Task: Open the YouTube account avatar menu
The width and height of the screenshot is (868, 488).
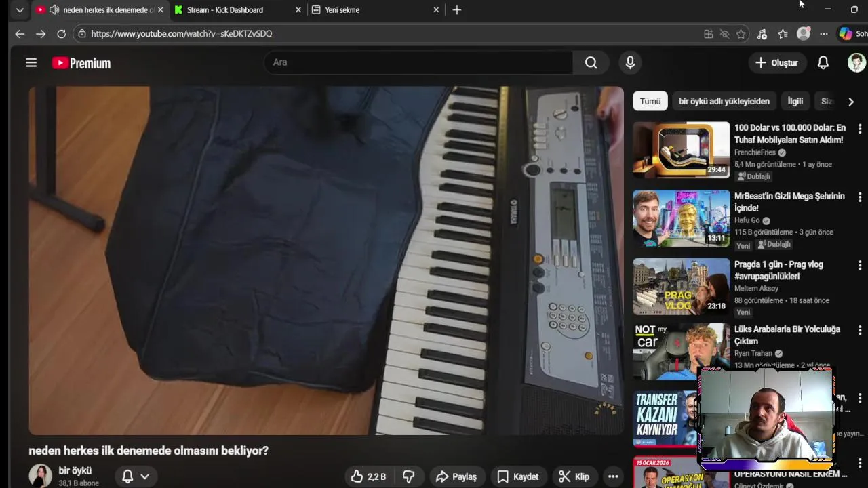Action: (856, 62)
